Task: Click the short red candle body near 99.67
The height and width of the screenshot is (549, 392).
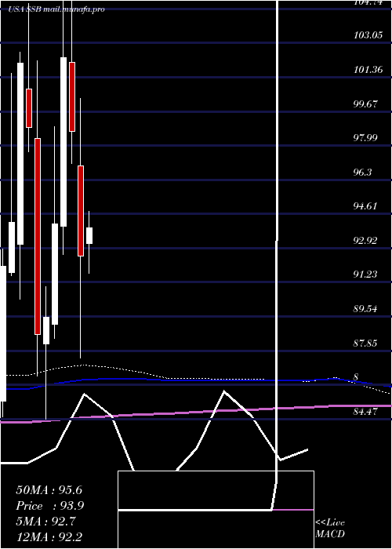Action: pyautogui.click(x=29, y=108)
